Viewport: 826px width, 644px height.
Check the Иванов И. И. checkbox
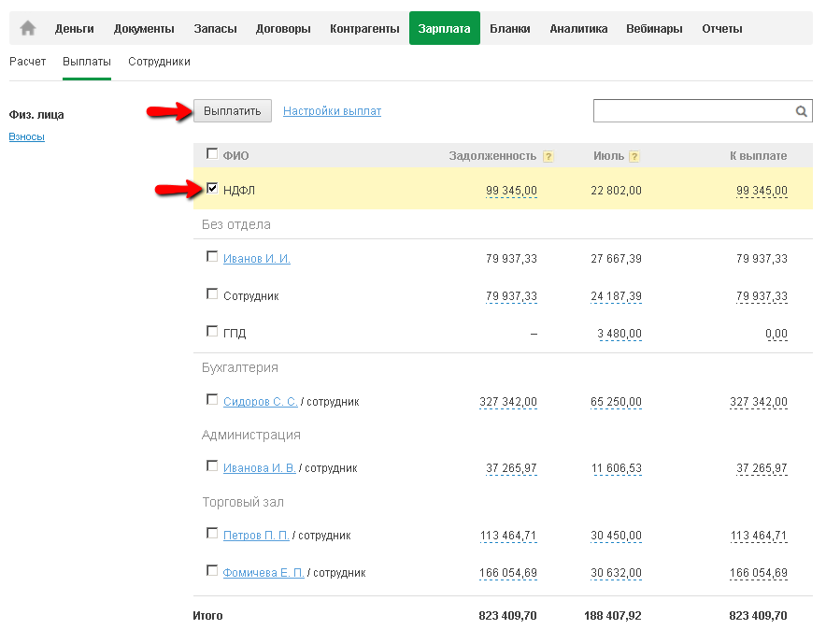pyautogui.click(x=212, y=256)
